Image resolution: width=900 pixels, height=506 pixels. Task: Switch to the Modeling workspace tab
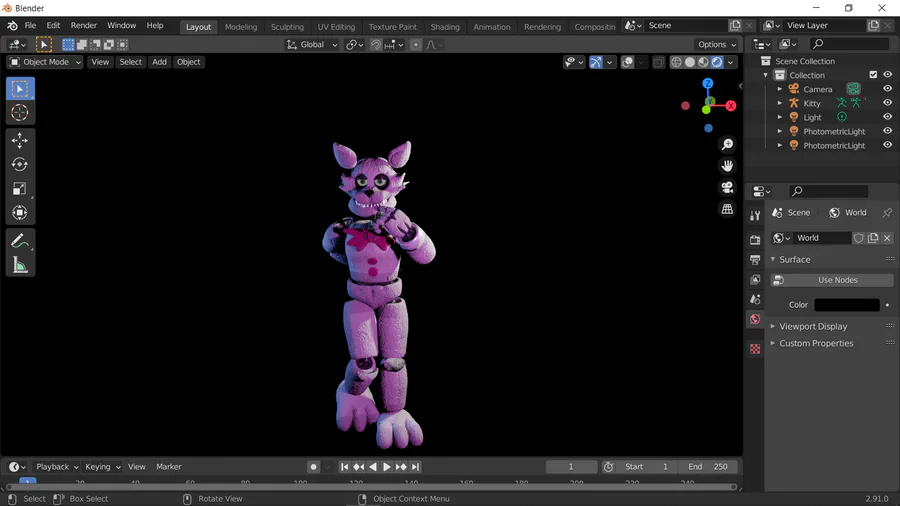click(x=241, y=27)
